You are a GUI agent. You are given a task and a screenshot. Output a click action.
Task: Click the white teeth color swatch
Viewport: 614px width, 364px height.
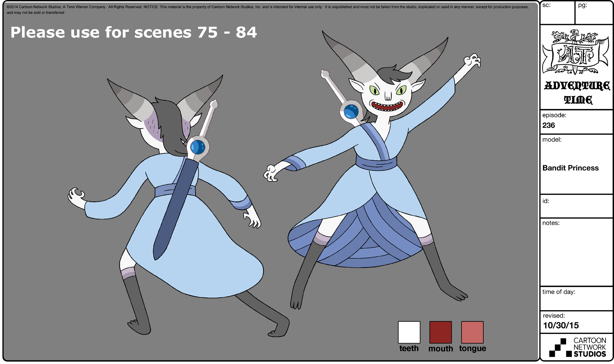[x=409, y=332]
